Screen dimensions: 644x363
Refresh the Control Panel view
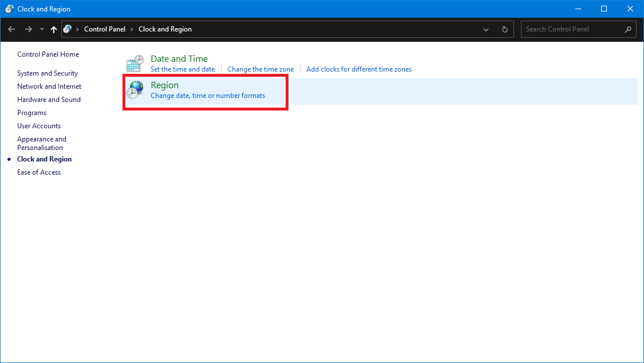coord(504,29)
